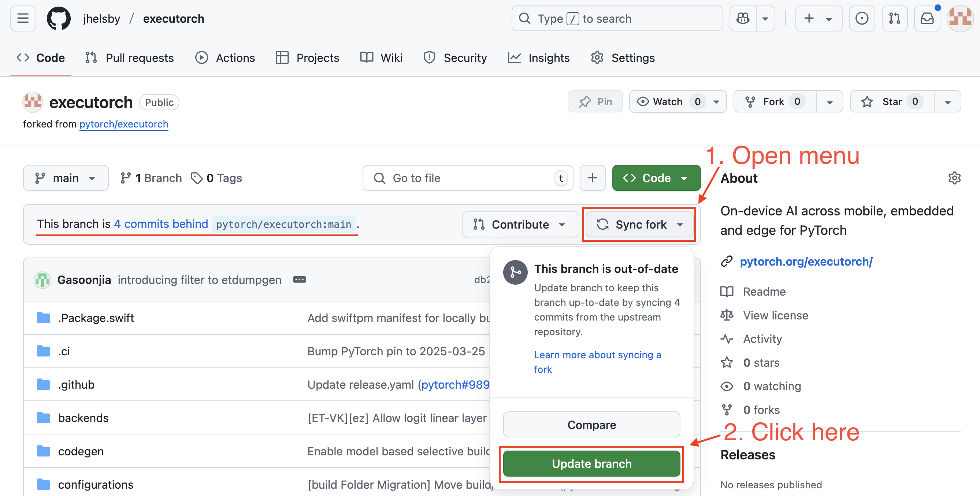Open Copilot chat icon in header
Viewport: 980px width, 496px height.
click(x=742, y=18)
